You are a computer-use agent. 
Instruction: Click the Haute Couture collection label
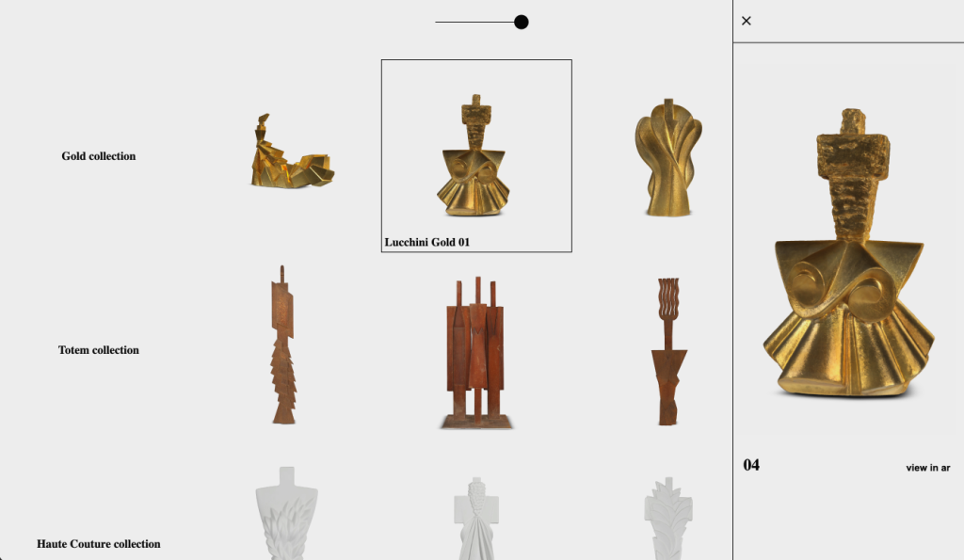(98, 544)
